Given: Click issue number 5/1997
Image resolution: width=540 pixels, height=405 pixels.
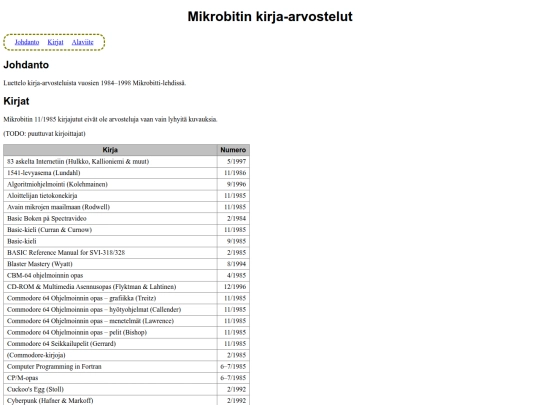Looking at the screenshot, I should 233,161.
